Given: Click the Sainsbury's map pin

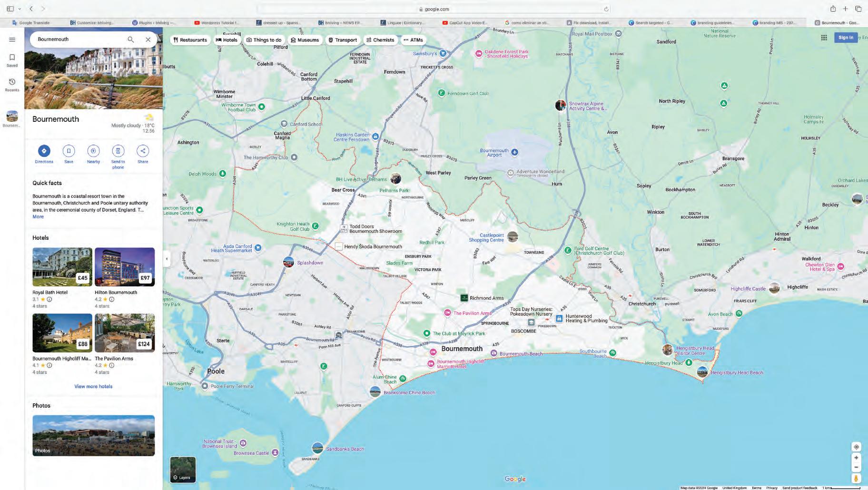Looking at the screenshot, I should 443,53.
